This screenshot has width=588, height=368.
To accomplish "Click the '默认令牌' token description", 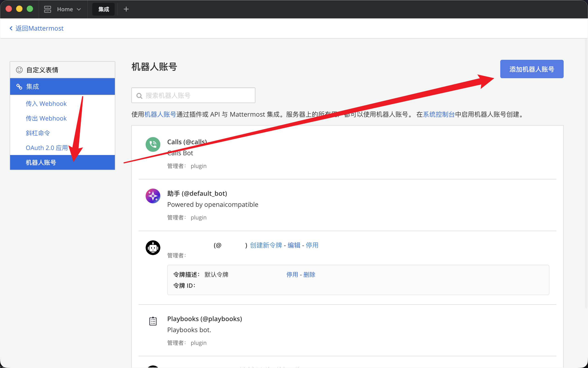I will 217,275.
